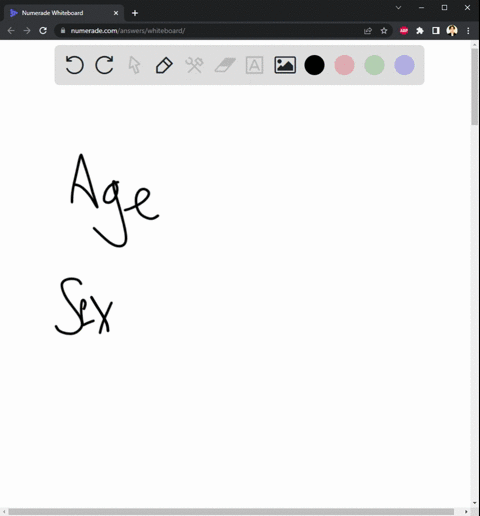
Task: Open the crossed tools icon
Action: click(194, 65)
